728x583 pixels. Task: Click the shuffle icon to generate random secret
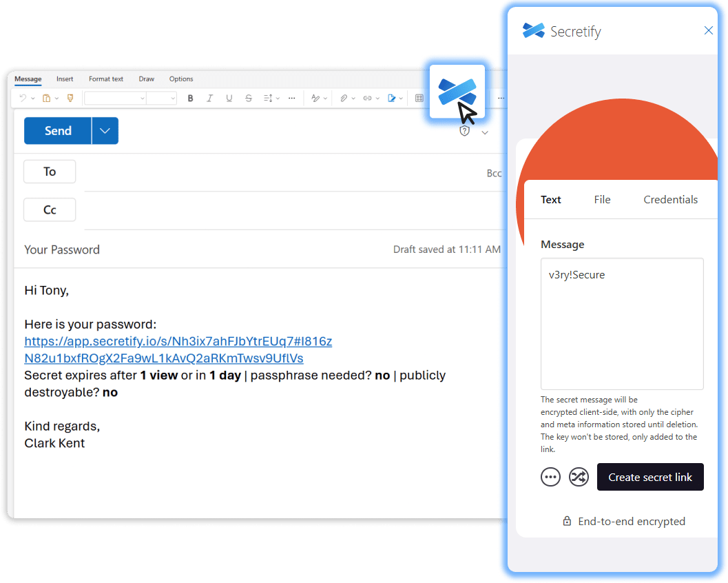pyautogui.click(x=579, y=477)
